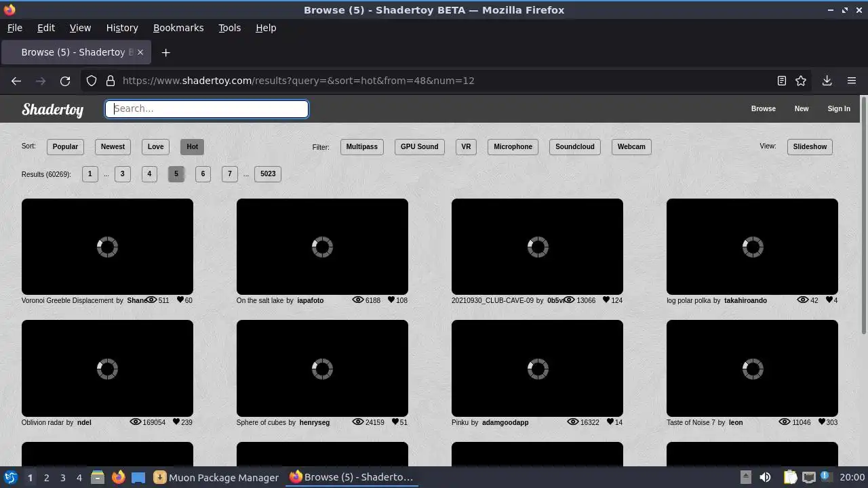Toggle the Webcam filter

tap(631, 146)
